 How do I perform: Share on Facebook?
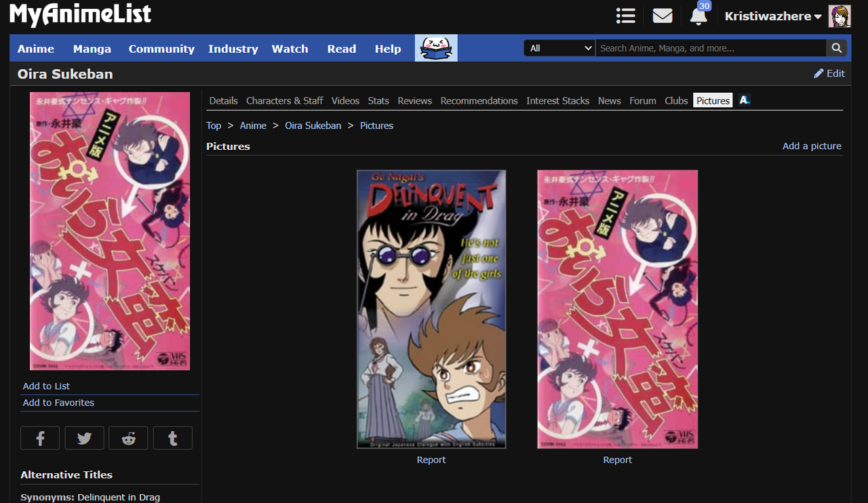point(40,438)
